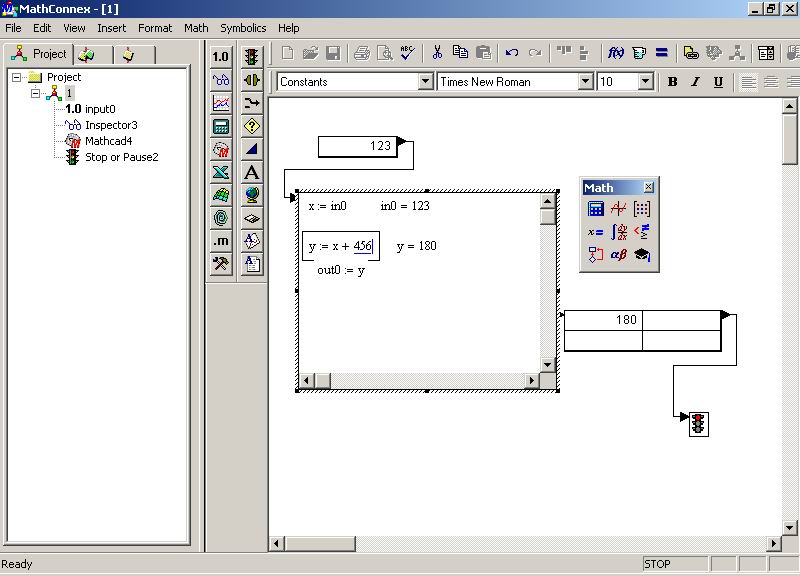Select the Inspector glasses component tool
This screenshot has height=576, width=800.
click(x=220, y=80)
